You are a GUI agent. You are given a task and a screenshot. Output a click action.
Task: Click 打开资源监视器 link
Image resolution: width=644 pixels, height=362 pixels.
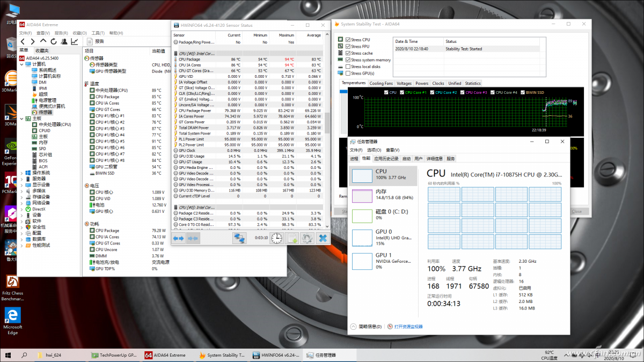(405, 326)
